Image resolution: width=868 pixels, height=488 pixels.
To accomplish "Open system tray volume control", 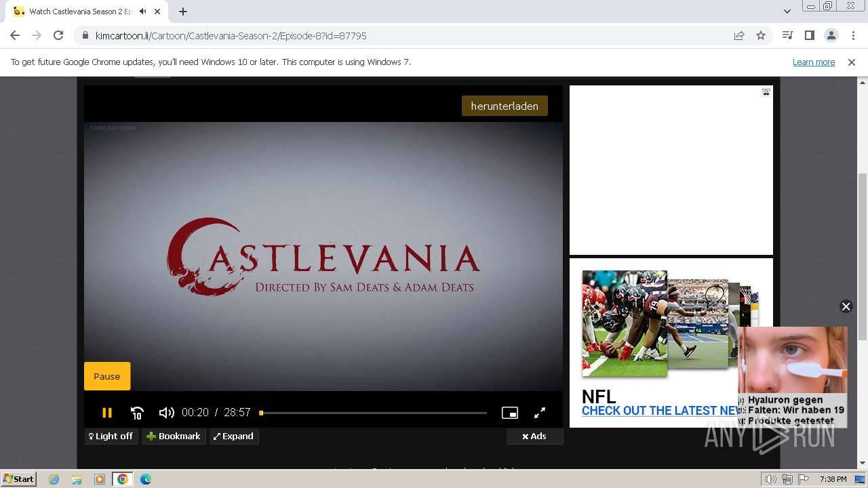I will [x=771, y=479].
